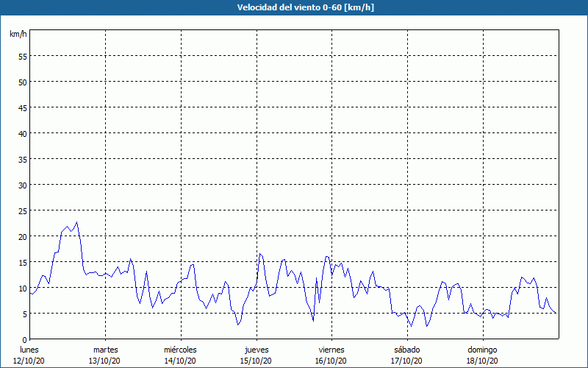This screenshot has height=368, width=588.
Task: Click the 15 value on y-axis
Action: coord(23,262)
